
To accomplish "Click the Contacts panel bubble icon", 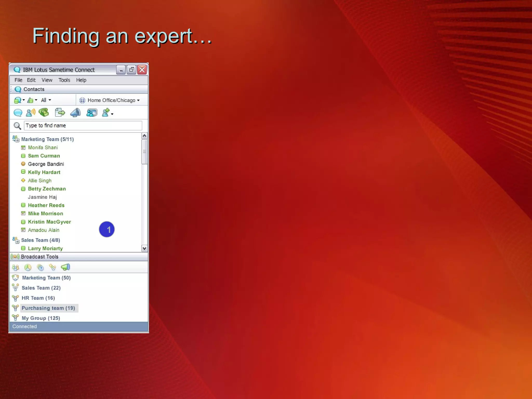I will 18,89.
